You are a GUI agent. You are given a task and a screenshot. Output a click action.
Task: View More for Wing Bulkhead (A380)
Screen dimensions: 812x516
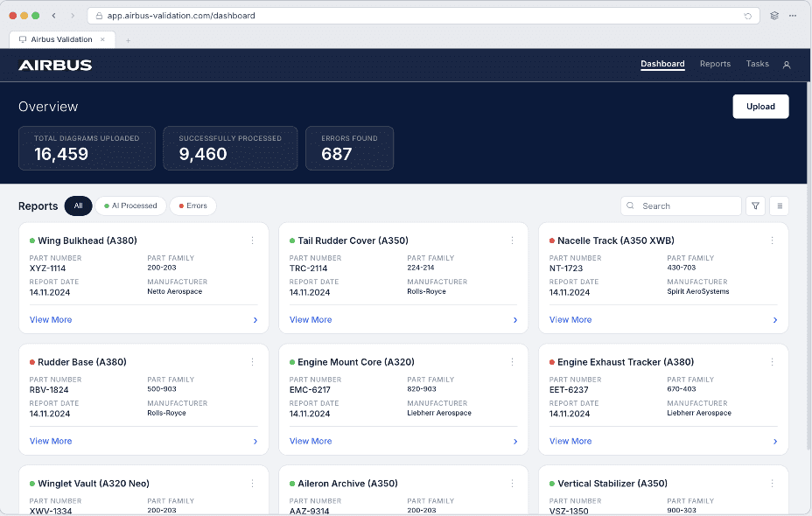point(51,320)
